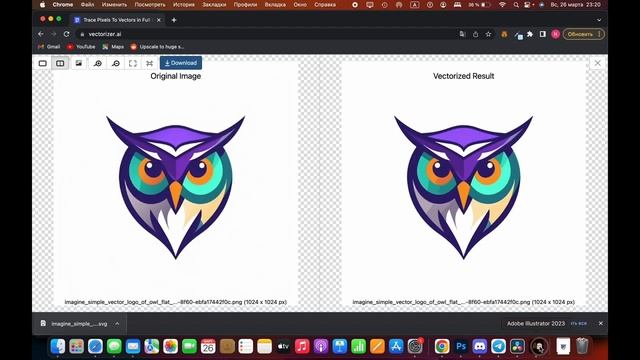Open the App Store in dock
The image size is (640, 360).
pos(396,347)
